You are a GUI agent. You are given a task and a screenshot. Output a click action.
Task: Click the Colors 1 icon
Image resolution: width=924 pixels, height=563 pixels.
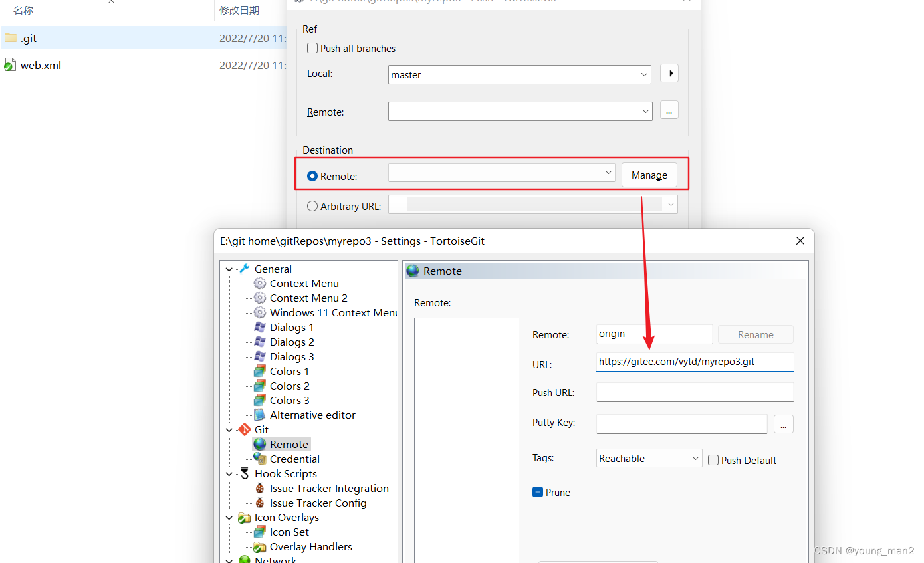pyautogui.click(x=260, y=371)
